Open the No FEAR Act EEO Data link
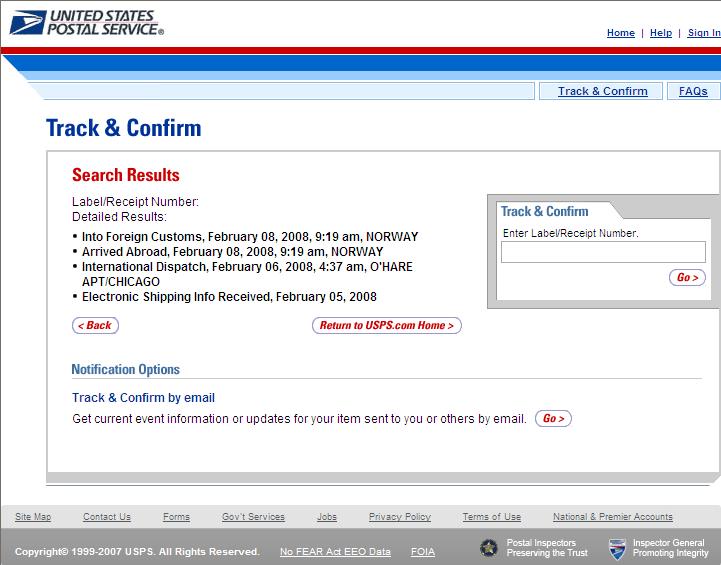The height and width of the screenshot is (565, 721). point(335,552)
